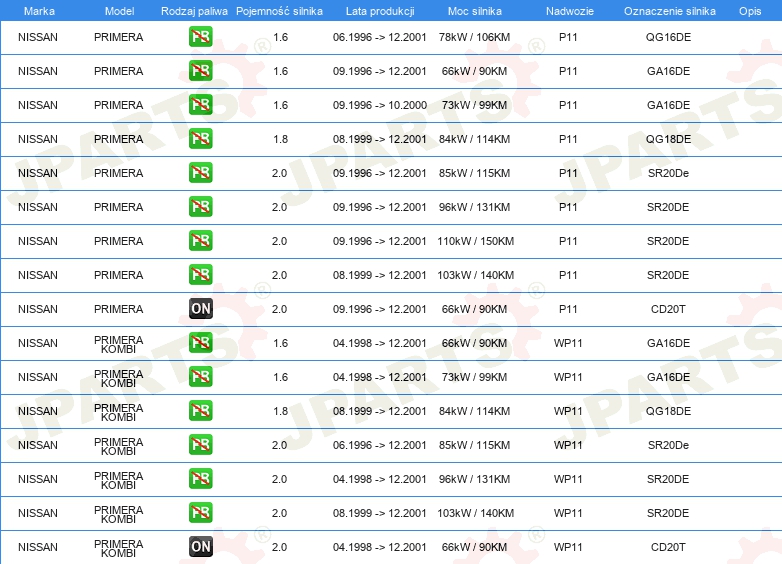This screenshot has height=564, width=782.
Task: Select the QG18DE engine code in the P11 row
Action: point(668,139)
